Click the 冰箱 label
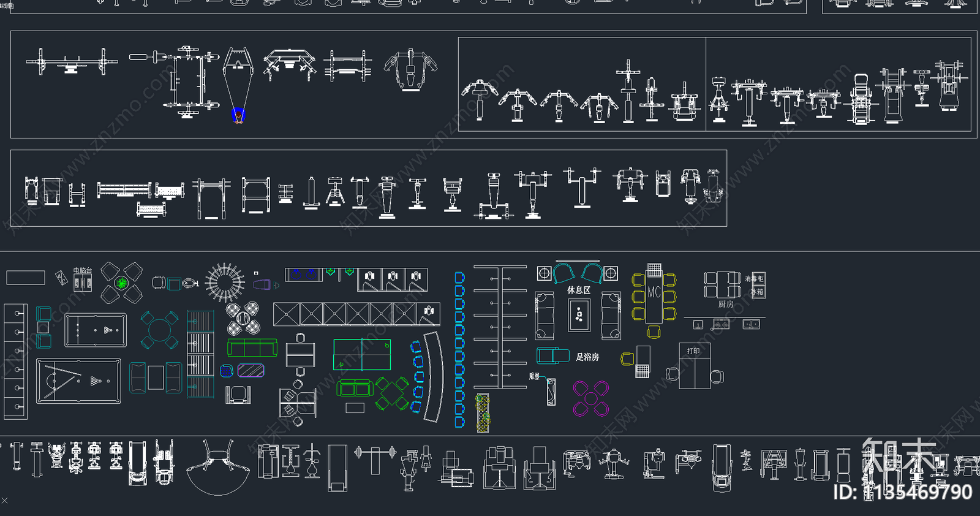980x516 pixels. 757,292
